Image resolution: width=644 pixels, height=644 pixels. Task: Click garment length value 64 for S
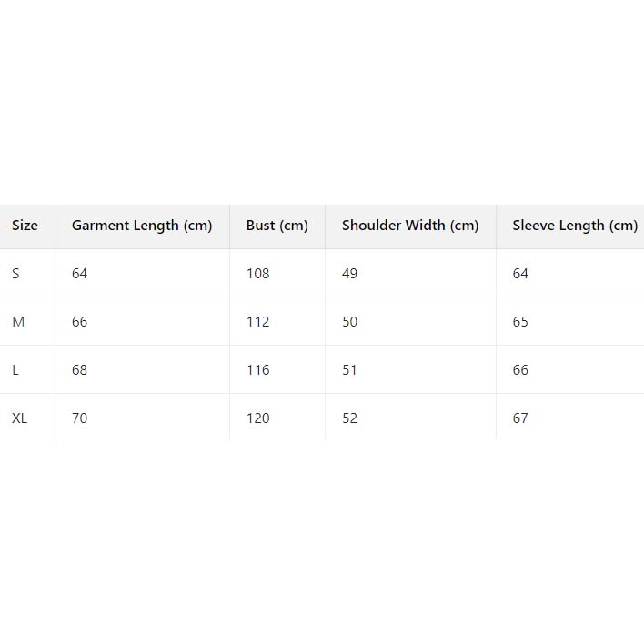[x=80, y=274]
